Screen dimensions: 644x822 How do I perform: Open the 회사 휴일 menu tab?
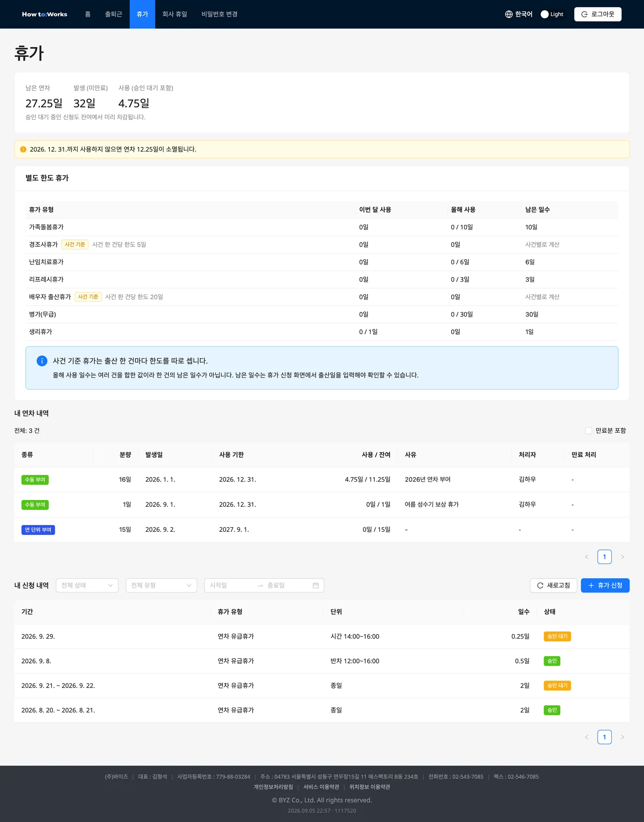tap(175, 14)
